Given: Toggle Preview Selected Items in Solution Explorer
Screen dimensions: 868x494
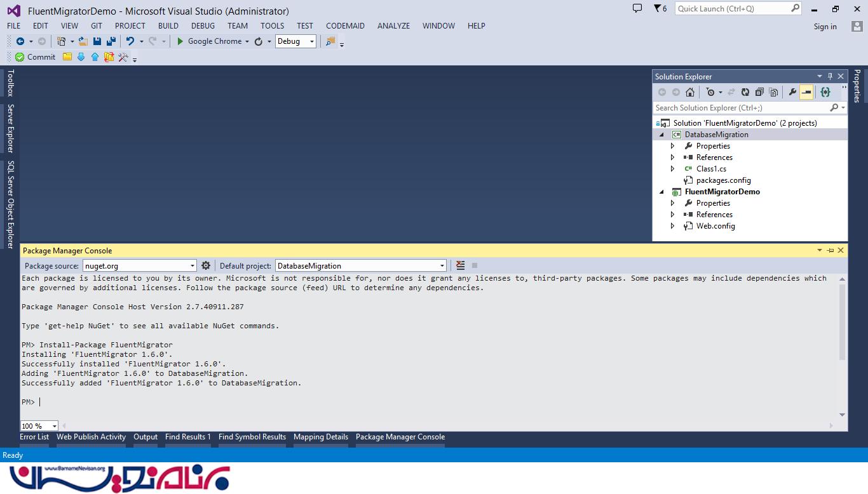Looking at the screenshot, I should (x=806, y=92).
